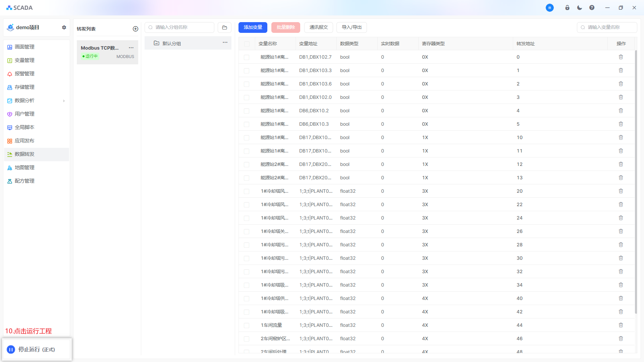
Task: Check the select-all header checkbox
Action: 247,44
